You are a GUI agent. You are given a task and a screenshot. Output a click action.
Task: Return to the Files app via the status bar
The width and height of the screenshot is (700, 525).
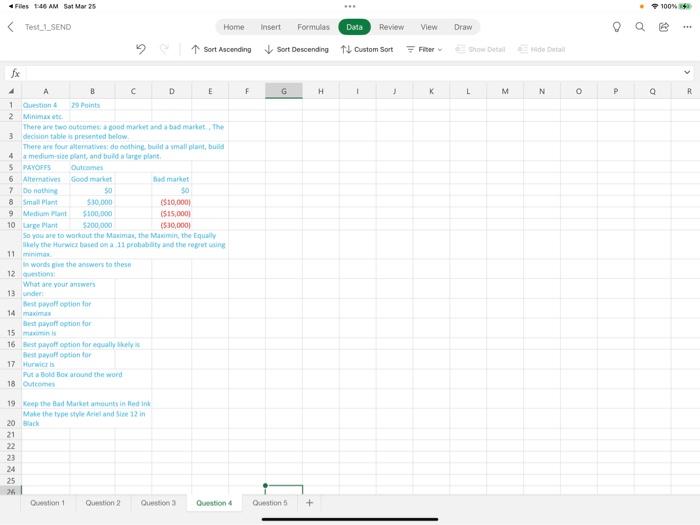(18, 6)
